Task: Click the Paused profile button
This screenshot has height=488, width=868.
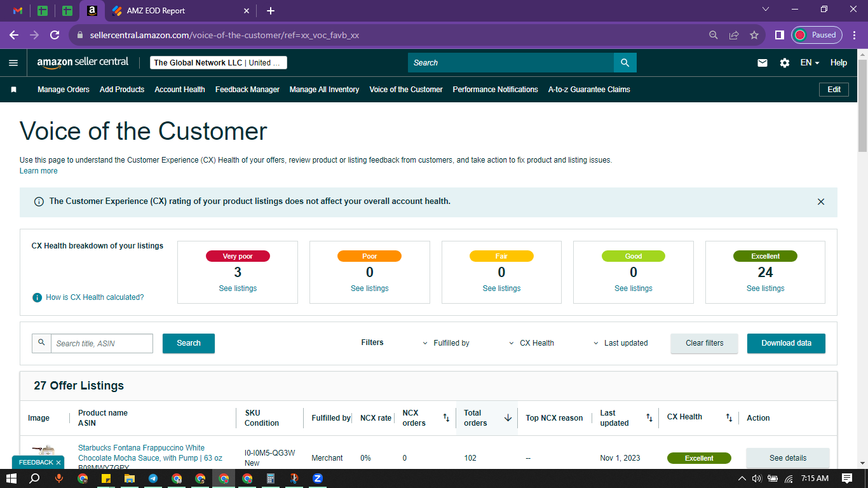Action: (x=817, y=35)
